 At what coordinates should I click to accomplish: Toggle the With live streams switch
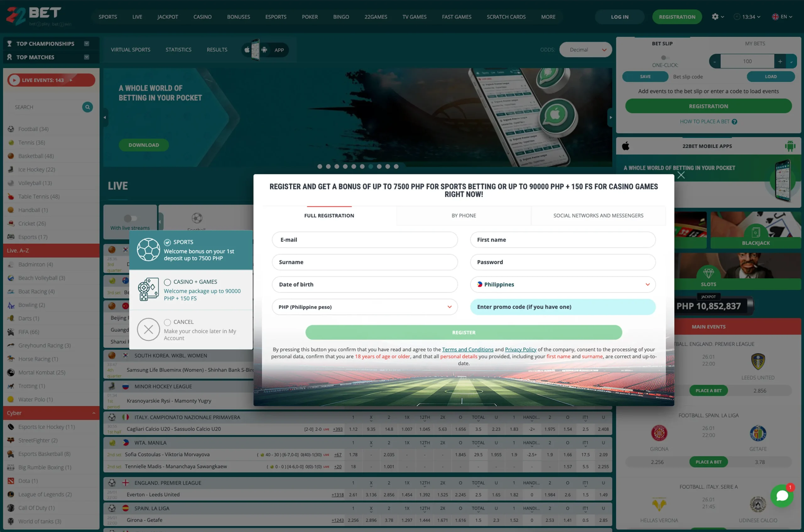pos(130,218)
